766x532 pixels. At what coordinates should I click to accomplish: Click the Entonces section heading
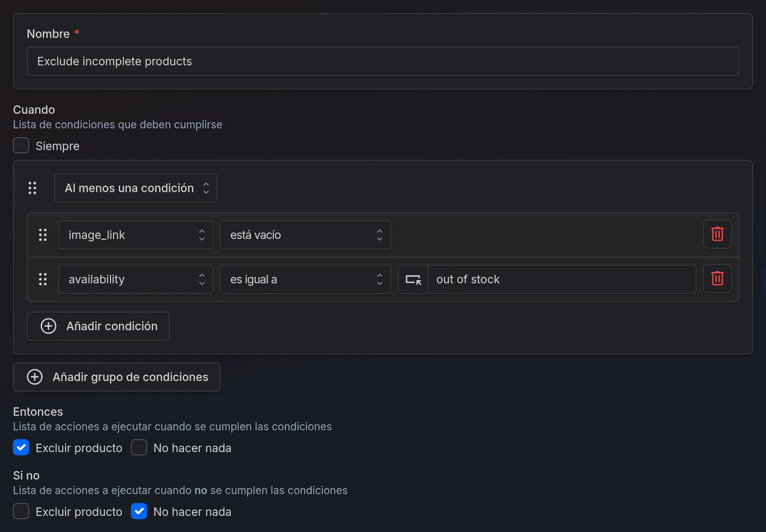coord(38,411)
